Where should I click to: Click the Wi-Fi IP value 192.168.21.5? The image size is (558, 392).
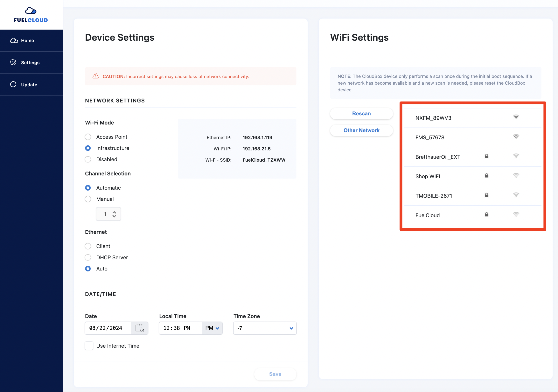tap(257, 149)
